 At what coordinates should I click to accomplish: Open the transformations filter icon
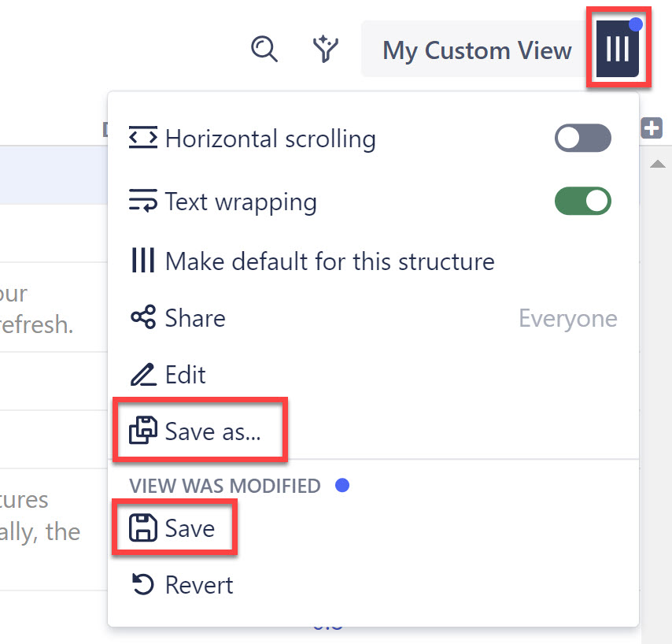[x=325, y=49]
